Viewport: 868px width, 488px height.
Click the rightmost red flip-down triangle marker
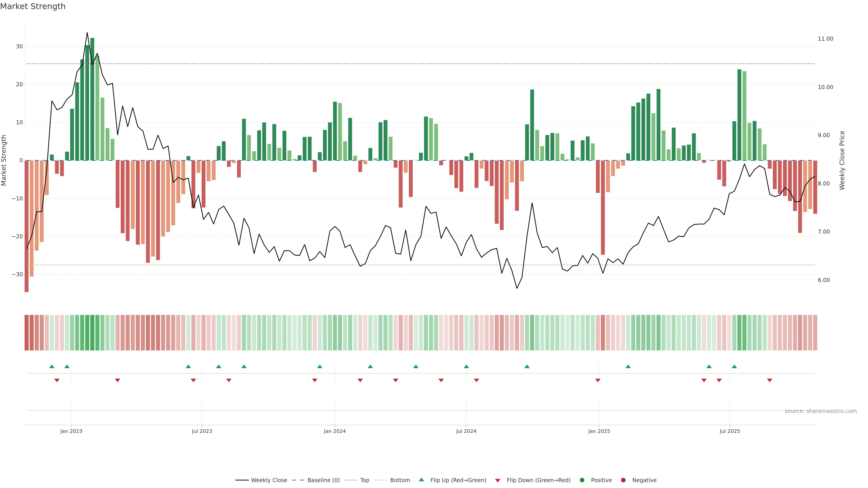click(770, 380)
